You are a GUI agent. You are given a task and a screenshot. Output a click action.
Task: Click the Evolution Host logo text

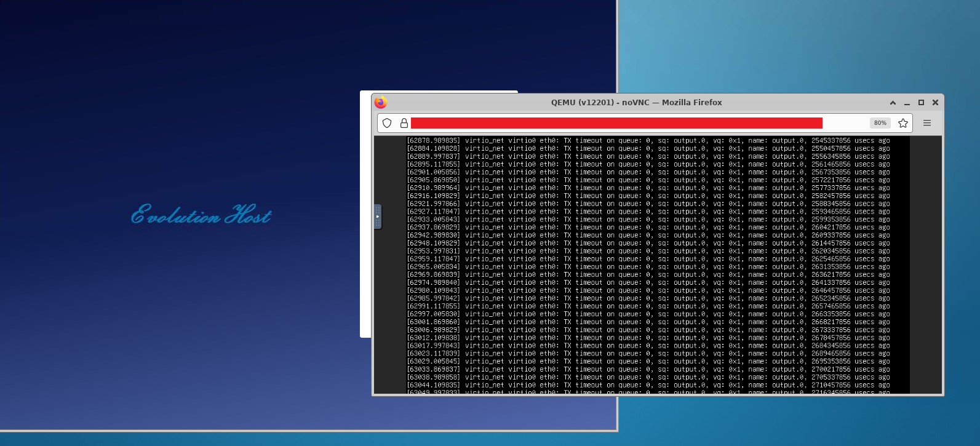201,215
